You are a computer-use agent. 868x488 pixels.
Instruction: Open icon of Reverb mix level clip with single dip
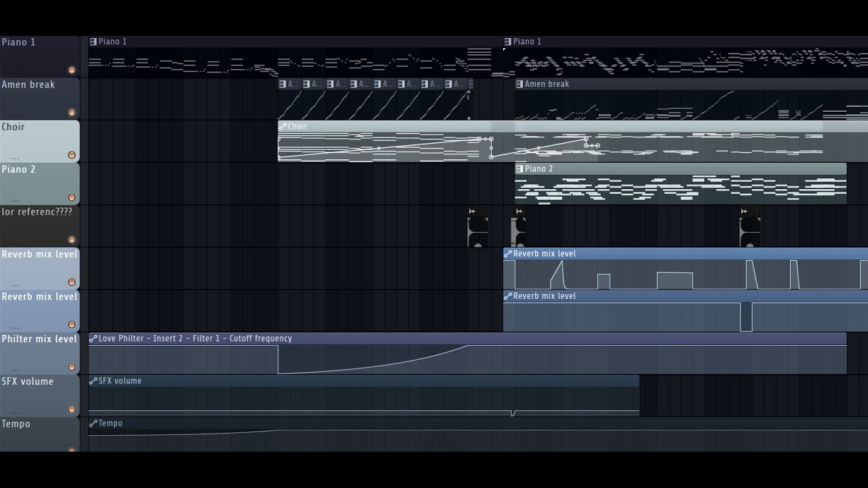tap(508, 296)
